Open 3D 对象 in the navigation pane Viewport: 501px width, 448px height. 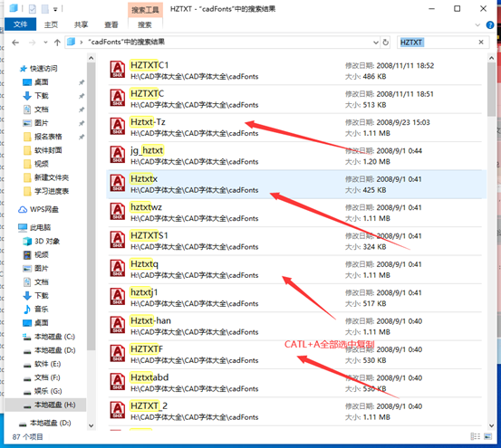[41, 241]
